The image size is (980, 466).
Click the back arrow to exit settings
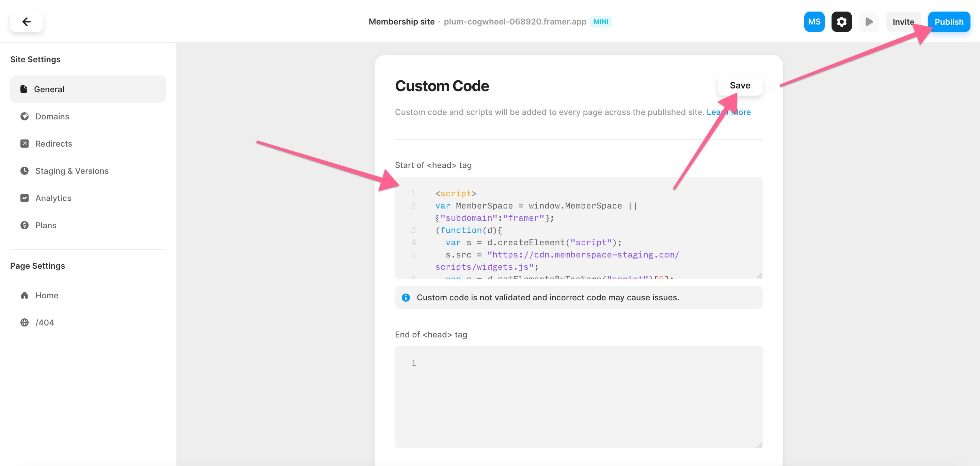26,22
